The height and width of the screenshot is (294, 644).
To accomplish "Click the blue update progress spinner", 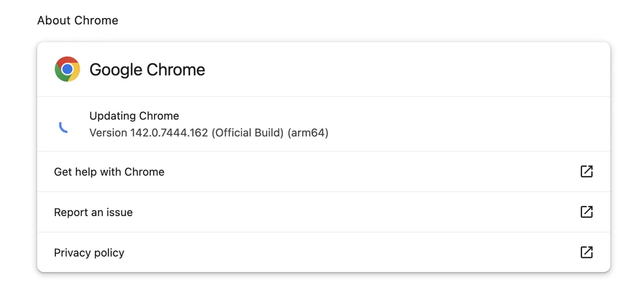I will (63, 127).
